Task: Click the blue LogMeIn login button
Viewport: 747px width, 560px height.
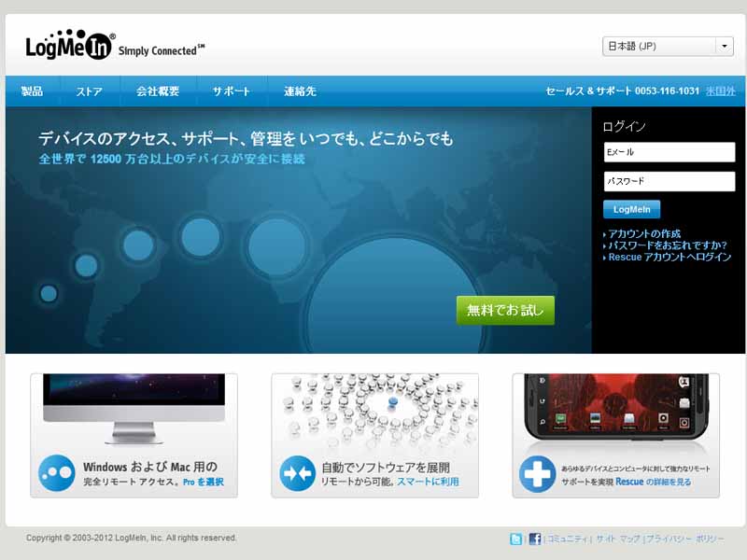Action: pos(632,209)
